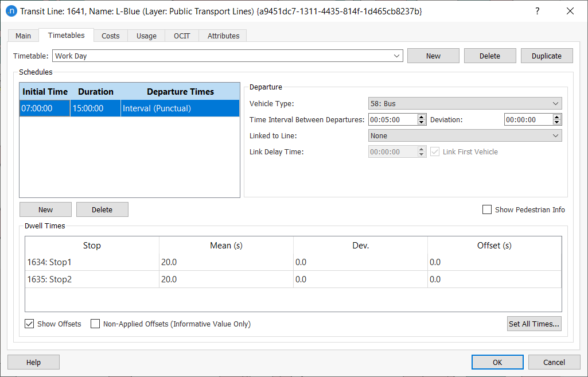Enable the Show Pedestrian Info checkbox

point(487,210)
